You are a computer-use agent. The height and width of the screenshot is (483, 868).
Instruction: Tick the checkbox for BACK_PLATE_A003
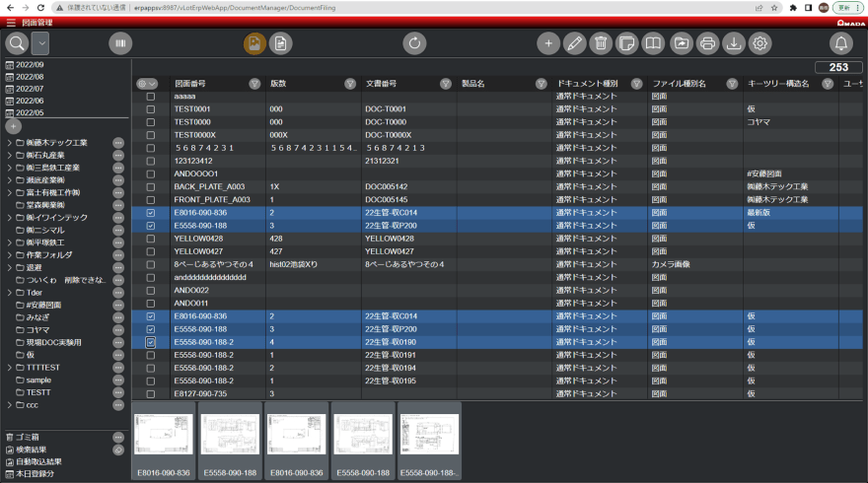click(151, 186)
